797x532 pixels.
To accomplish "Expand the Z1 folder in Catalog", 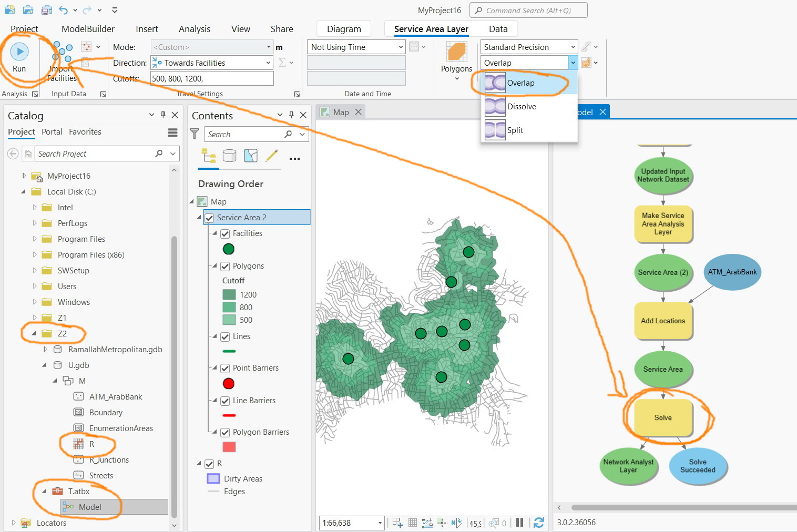I will (34, 318).
